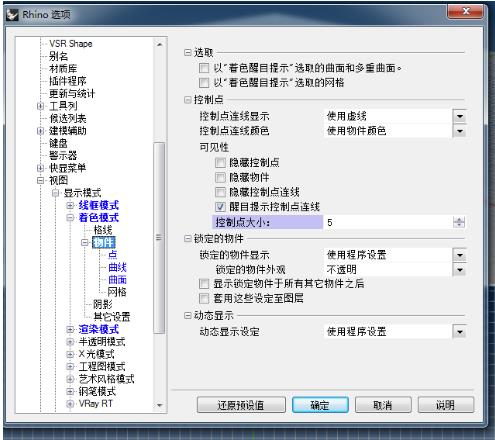Viewport: 495px width, 440px height.
Task: Collapse 显示模式 tree node
Action: (x=55, y=193)
